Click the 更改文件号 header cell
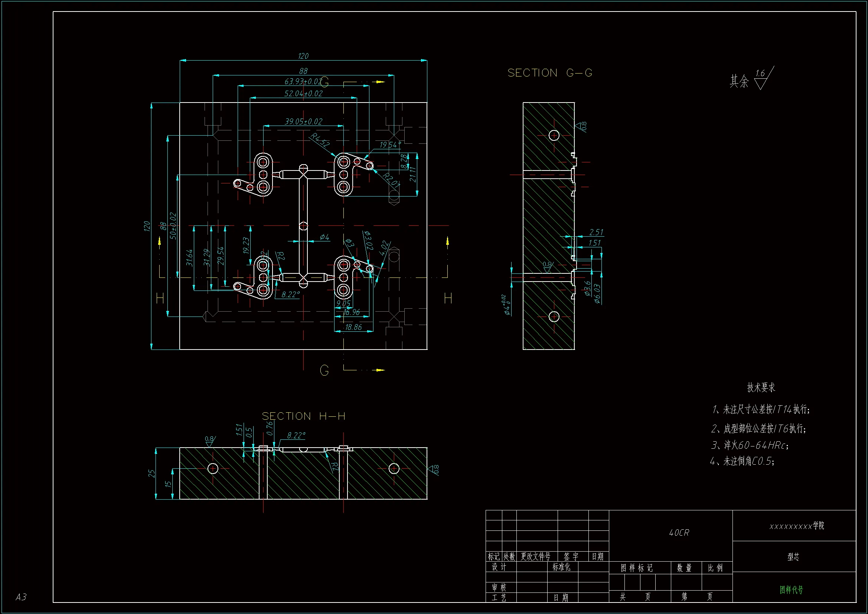The width and height of the screenshot is (868, 614). [535, 556]
